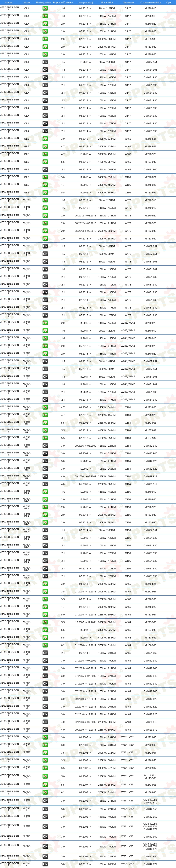
Task: Click diesel ON icon in Klasa GL 195kW / 265KM row
Action: tap(45, 469)
